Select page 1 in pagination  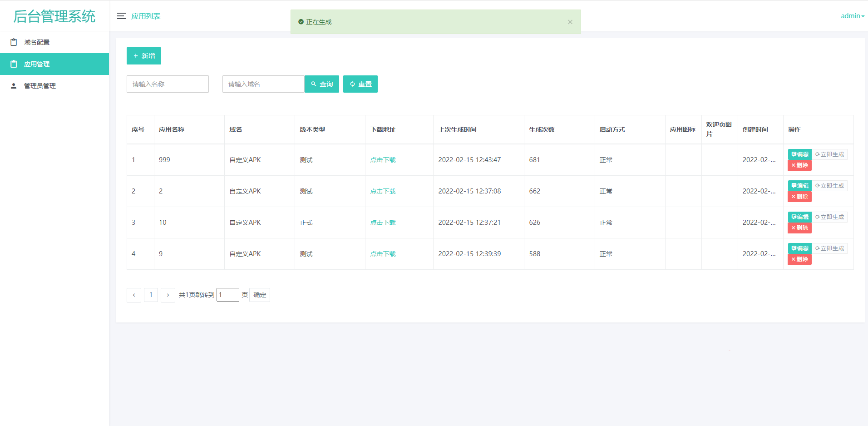tap(151, 295)
